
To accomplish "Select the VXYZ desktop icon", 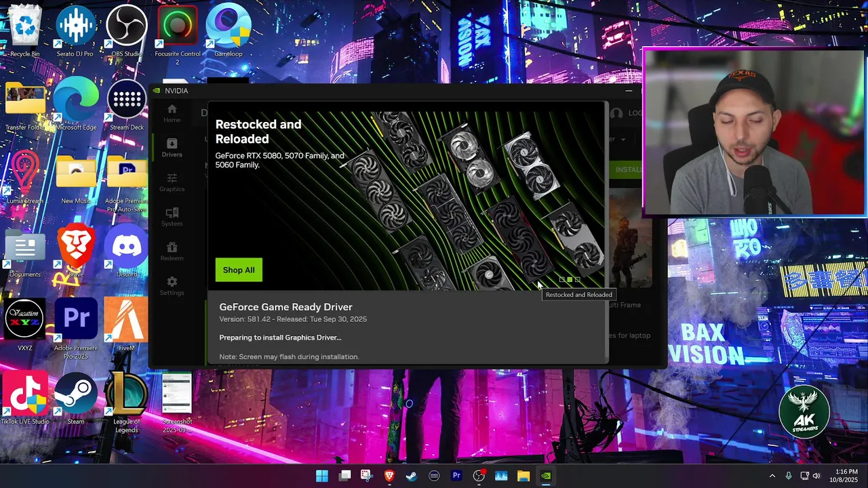I will pyautogui.click(x=24, y=325).
